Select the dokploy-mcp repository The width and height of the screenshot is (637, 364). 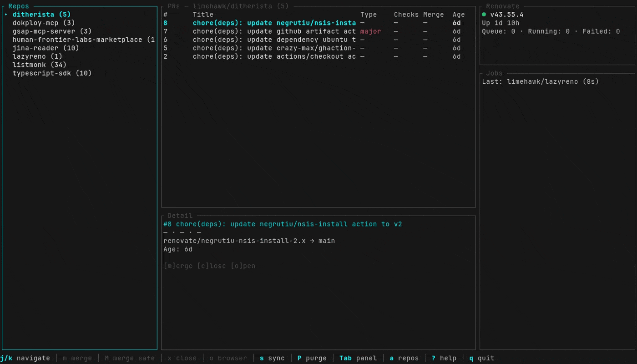point(44,23)
